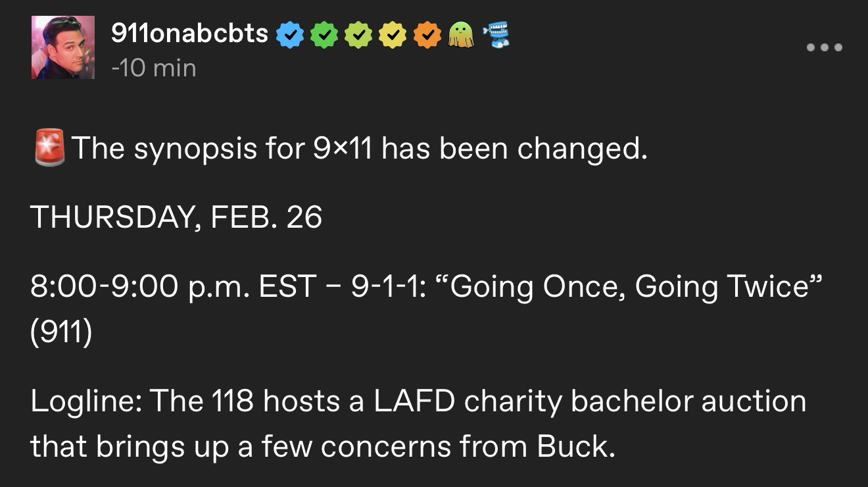Open the 911onabcbts blog name link

coord(189,34)
